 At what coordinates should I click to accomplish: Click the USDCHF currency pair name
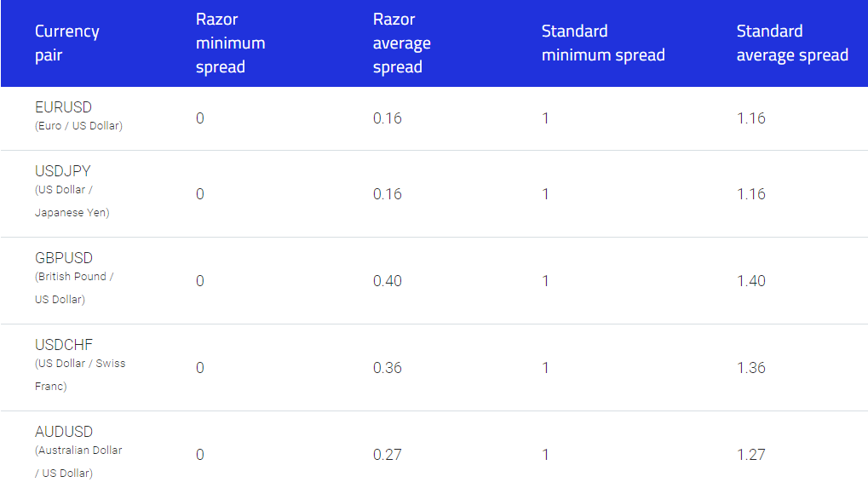pyautogui.click(x=64, y=345)
